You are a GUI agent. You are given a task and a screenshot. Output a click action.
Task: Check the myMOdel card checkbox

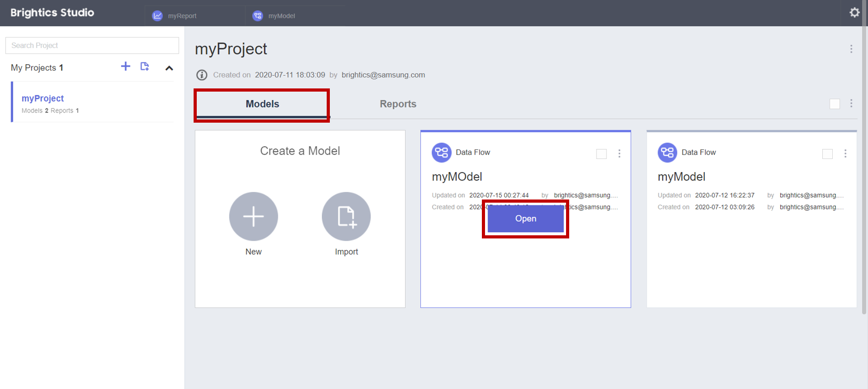(601, 154)
